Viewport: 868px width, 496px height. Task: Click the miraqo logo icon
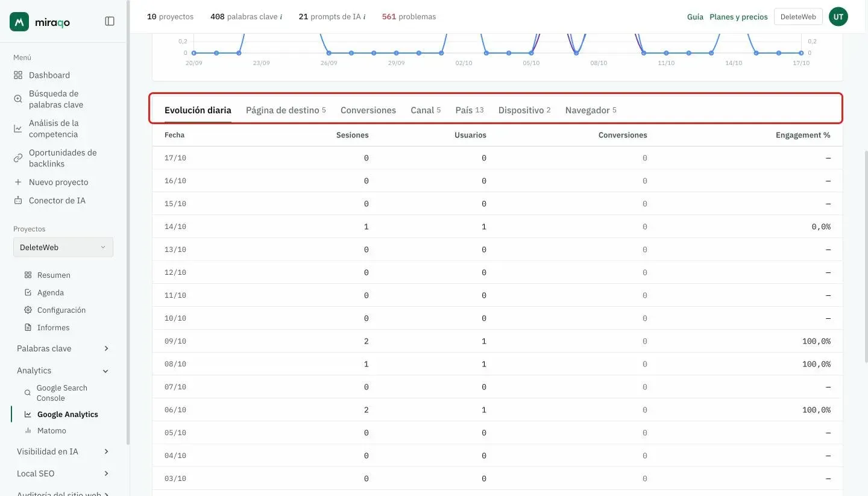pos(19,22)
